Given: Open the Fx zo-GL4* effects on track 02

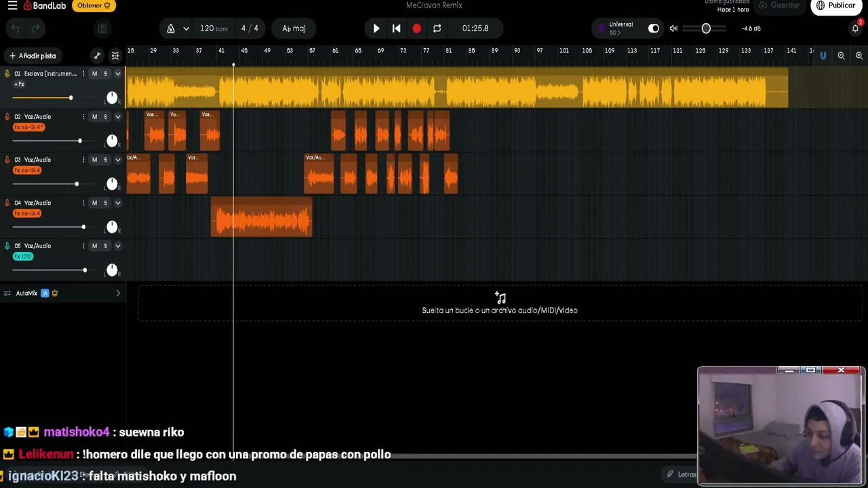Looking at the screenshot, I should coord(29,127).
